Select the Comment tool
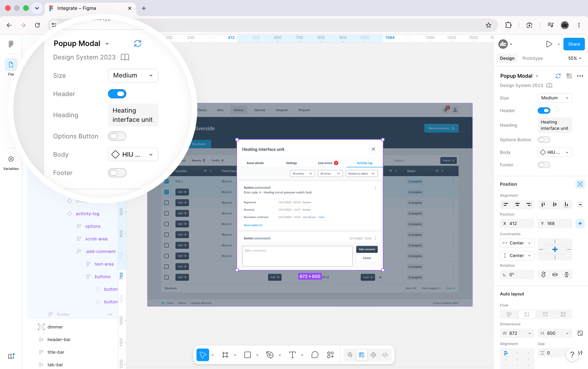This screenshot has height=369, width=588. click(315, 355)
